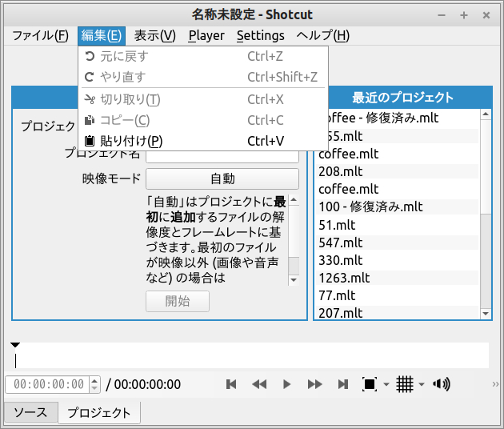Open the volume speaker control
The width and height of the screenshot is (504, 429).
tap(441, 384)
